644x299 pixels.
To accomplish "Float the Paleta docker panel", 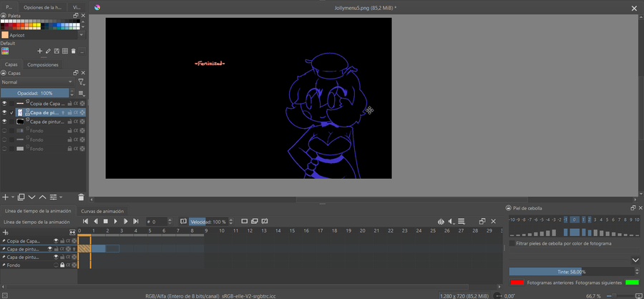I will [x=76, y=16].
